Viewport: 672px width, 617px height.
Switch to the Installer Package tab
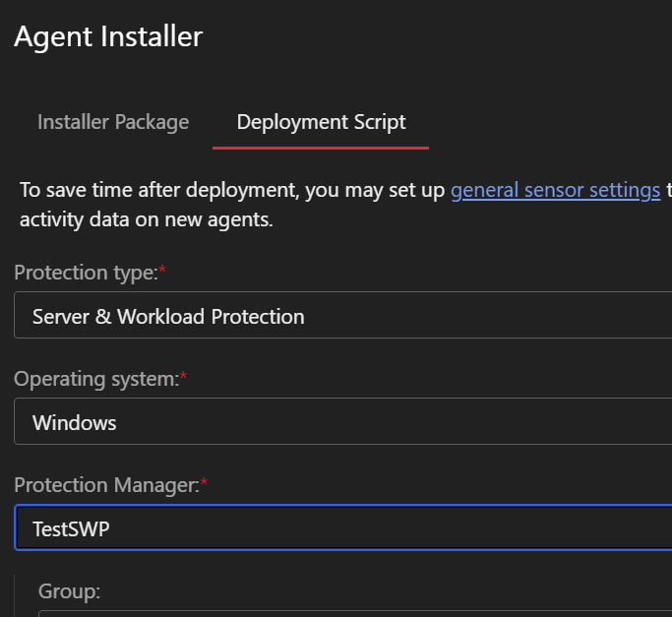[113, 122]
